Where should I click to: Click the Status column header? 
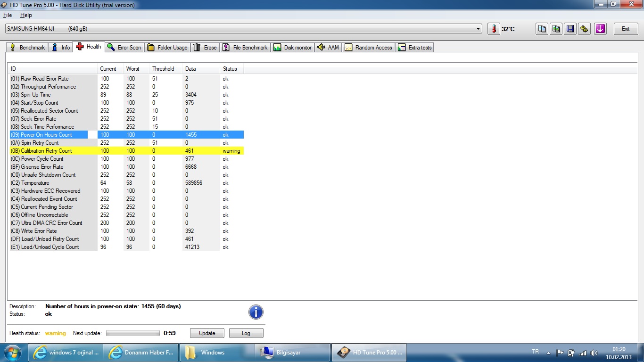[232, 69]
